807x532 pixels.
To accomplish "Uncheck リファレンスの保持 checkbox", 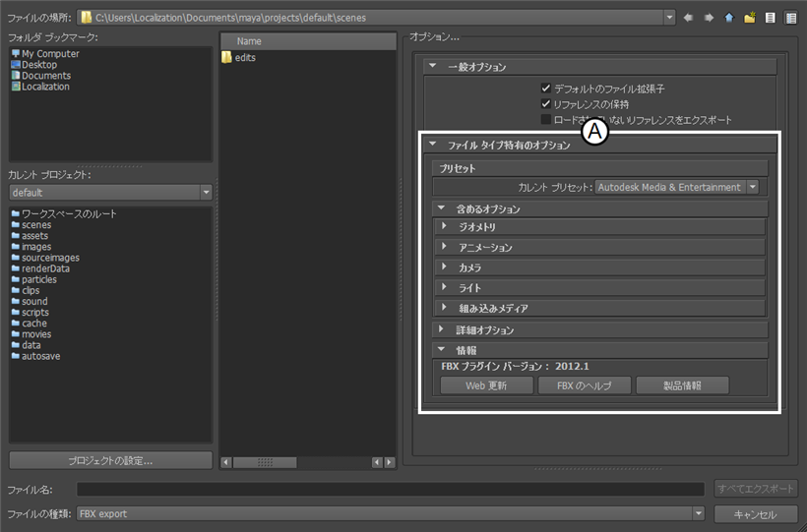I will [x=546, y=104].
